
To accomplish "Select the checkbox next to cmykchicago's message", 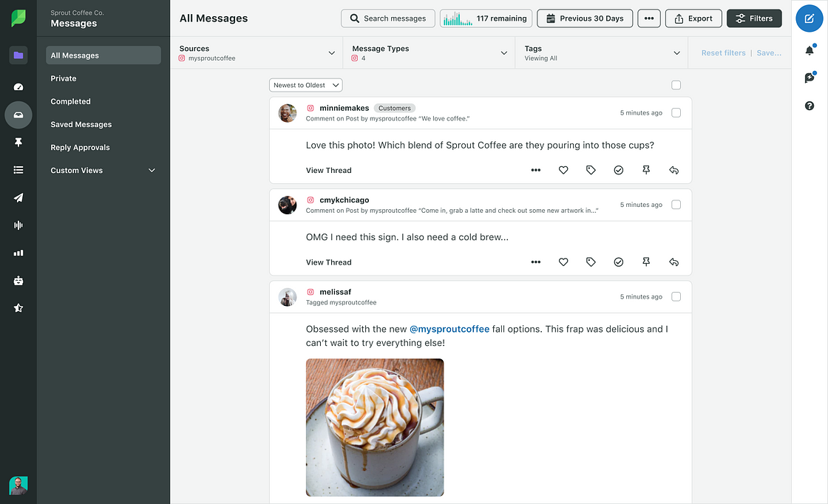I will click(x=676, y=205).
